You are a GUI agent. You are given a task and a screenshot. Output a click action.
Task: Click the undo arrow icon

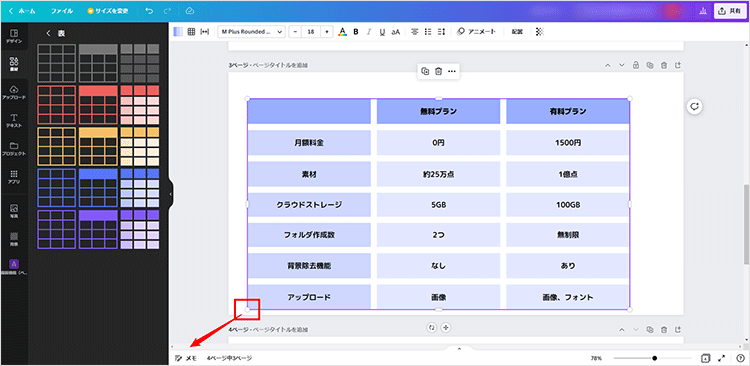pyautogui.click(x=149, y=11)
